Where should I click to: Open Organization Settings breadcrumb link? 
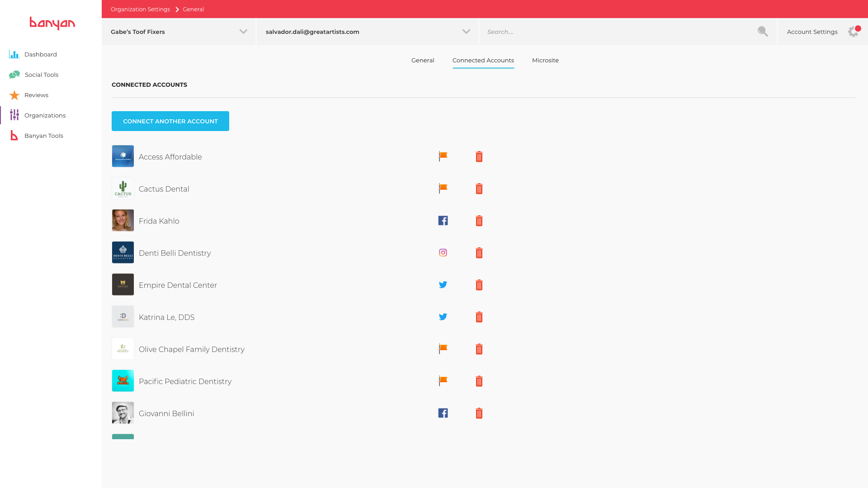click(x=140, y=9)
